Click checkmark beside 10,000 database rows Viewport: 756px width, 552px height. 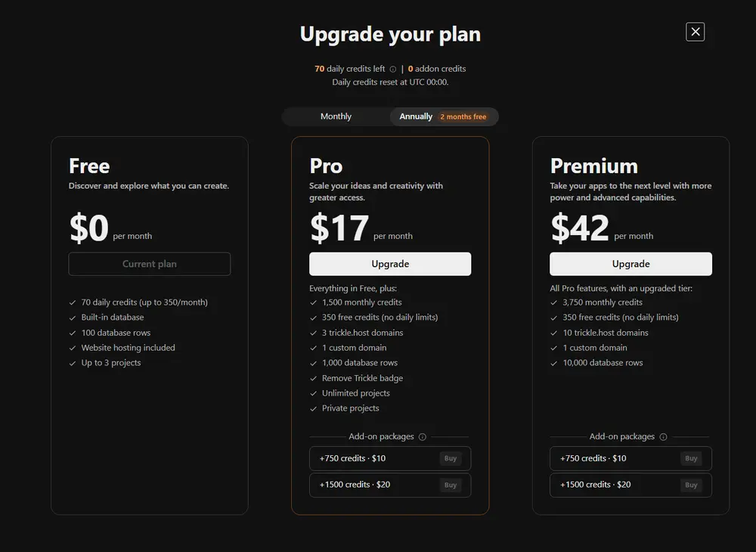coord(554,363)
